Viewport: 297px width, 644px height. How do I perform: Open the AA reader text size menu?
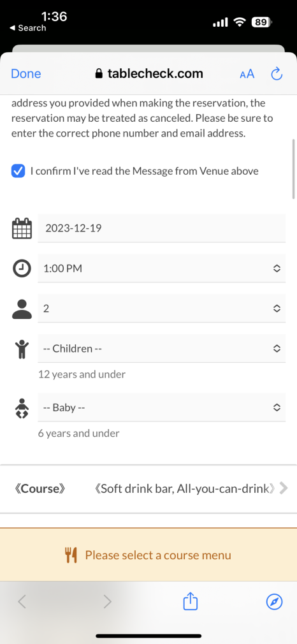coord(247,74)
